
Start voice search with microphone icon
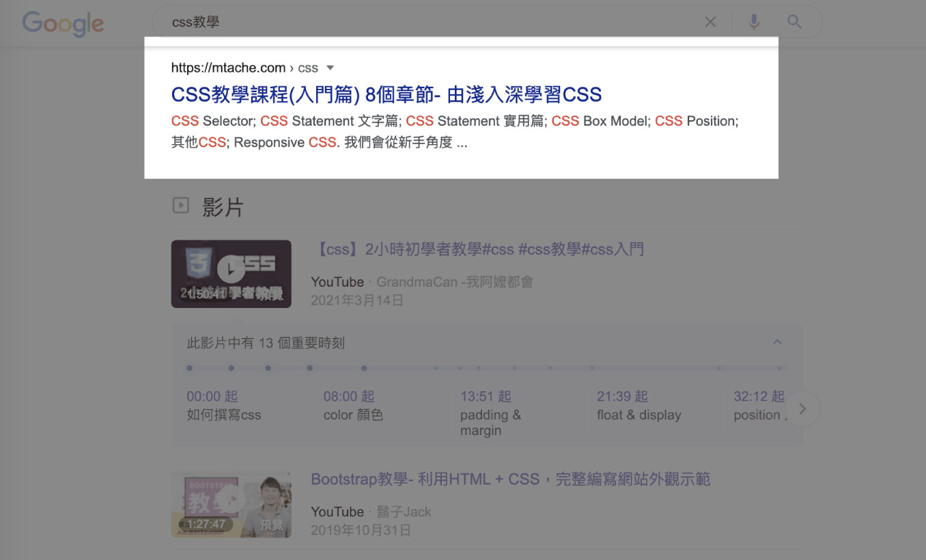click(x=754, y=23)
